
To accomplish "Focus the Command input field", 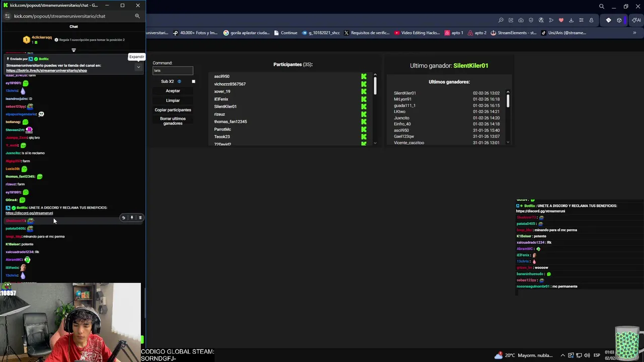I will coord(173,70).
